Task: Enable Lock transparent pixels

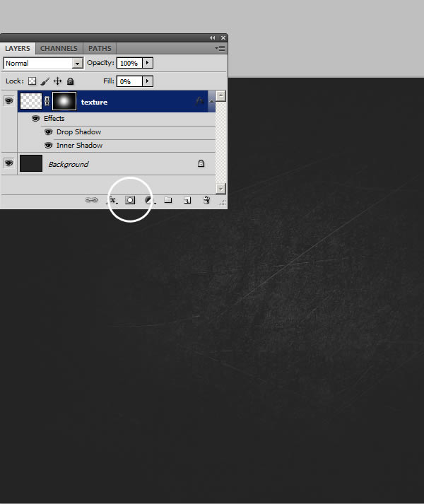Action: (x=32, y=81)
